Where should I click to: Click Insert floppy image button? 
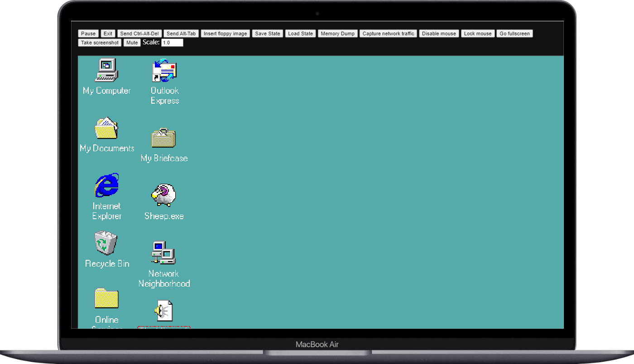[226, 34]
